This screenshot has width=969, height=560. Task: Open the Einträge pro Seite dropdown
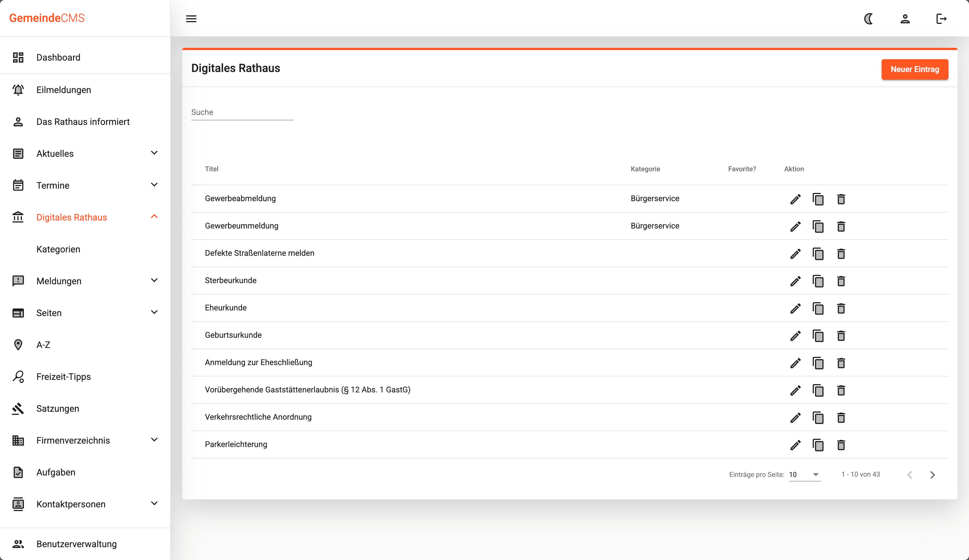click(x=805, y=474)
